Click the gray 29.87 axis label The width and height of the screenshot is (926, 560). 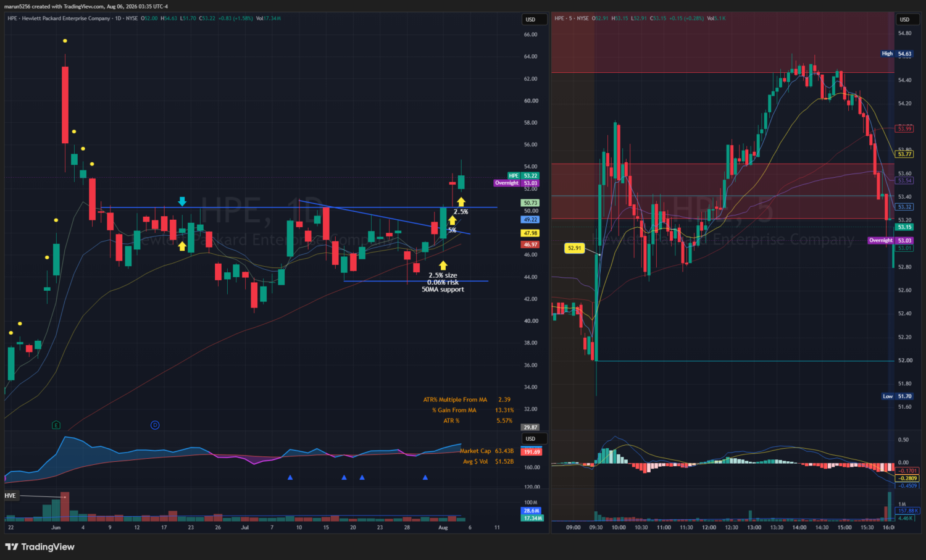(530, 427)
